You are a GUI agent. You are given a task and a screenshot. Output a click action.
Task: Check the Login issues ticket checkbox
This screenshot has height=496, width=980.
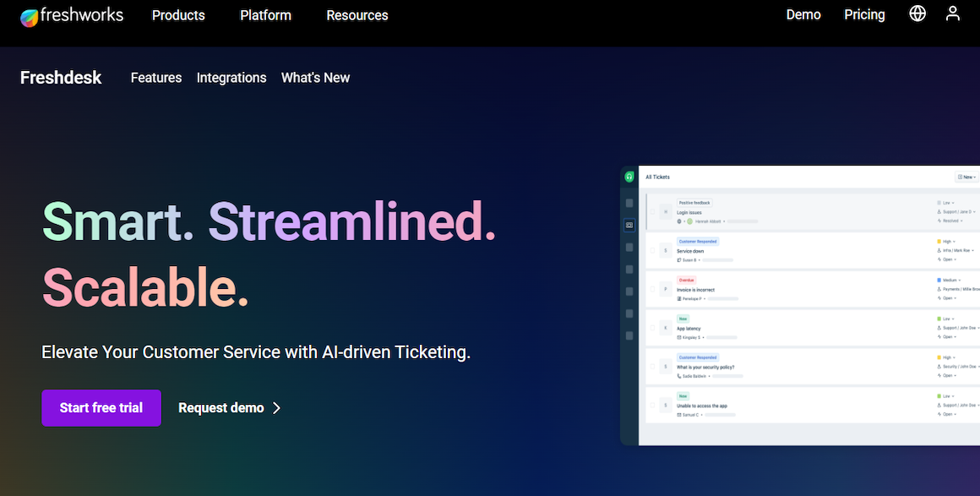pos(654,210)
